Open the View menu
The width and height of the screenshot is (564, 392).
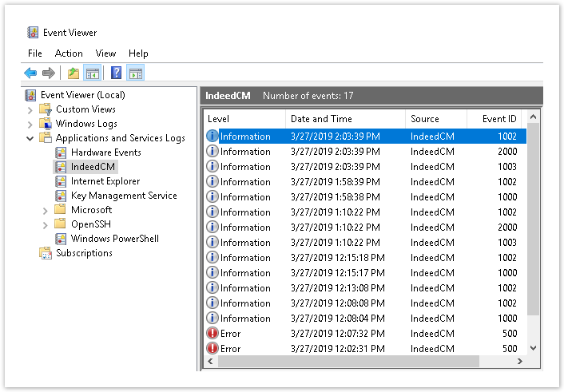[105, 53]
